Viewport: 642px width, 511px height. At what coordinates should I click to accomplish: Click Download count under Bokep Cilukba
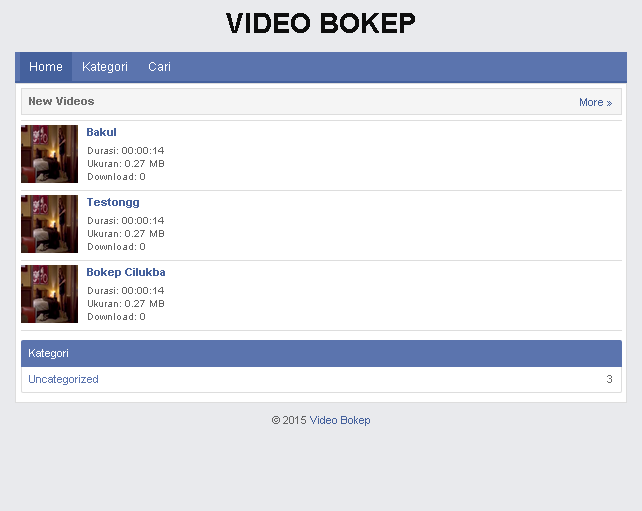(x=116, y=317)
